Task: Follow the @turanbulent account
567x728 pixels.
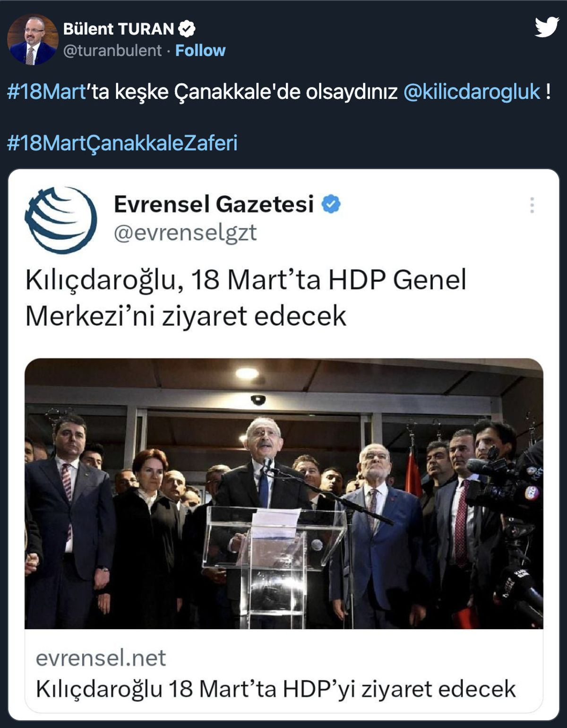Action: 200,51
